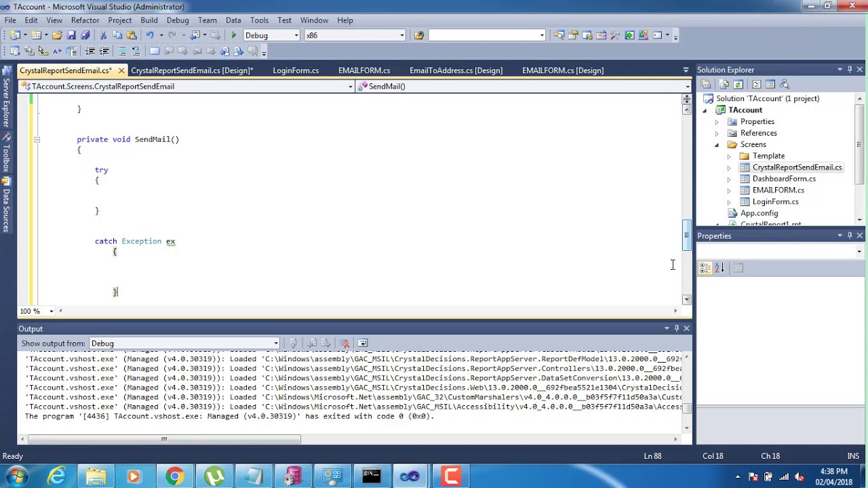The height and width of the screenshot is (488, 868).
Task: Open the SendMail() member dropdown
Action: point(687,86)
